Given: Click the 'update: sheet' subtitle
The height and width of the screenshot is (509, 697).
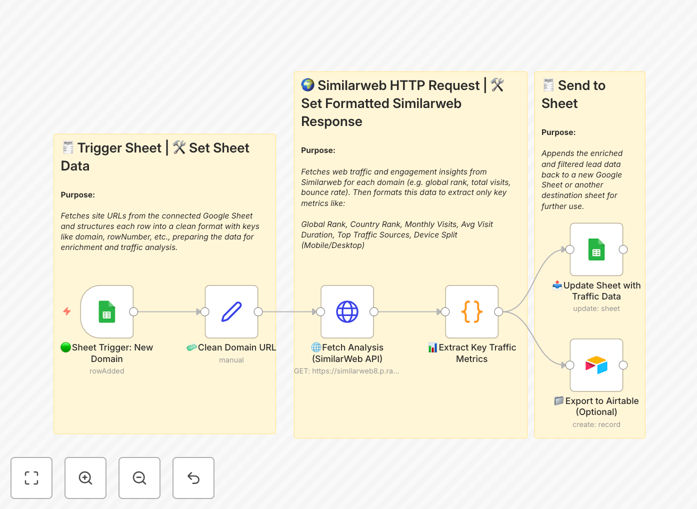Looking at the screenshot, I should (x=596, y=309).
